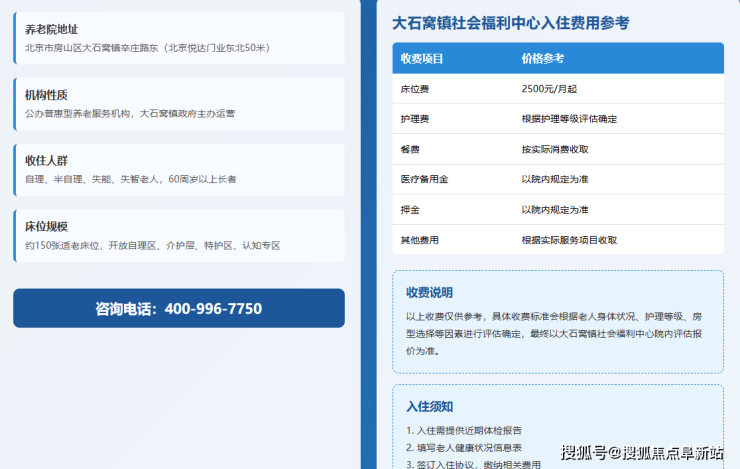This screenshot has height=469, width=740.
Task: Click the 床位费 table row
Action: point(558,89)
